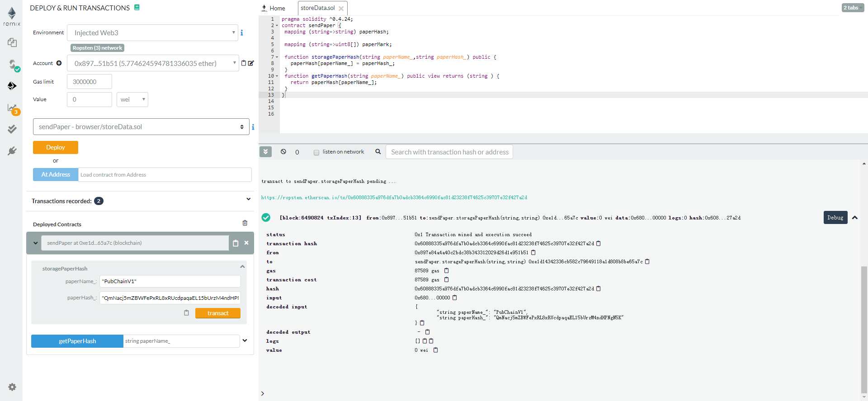Image resolution: width=868 pixels, height=401 pixels.
Task: Open the Settings gear icon
Action: point(12,387)
